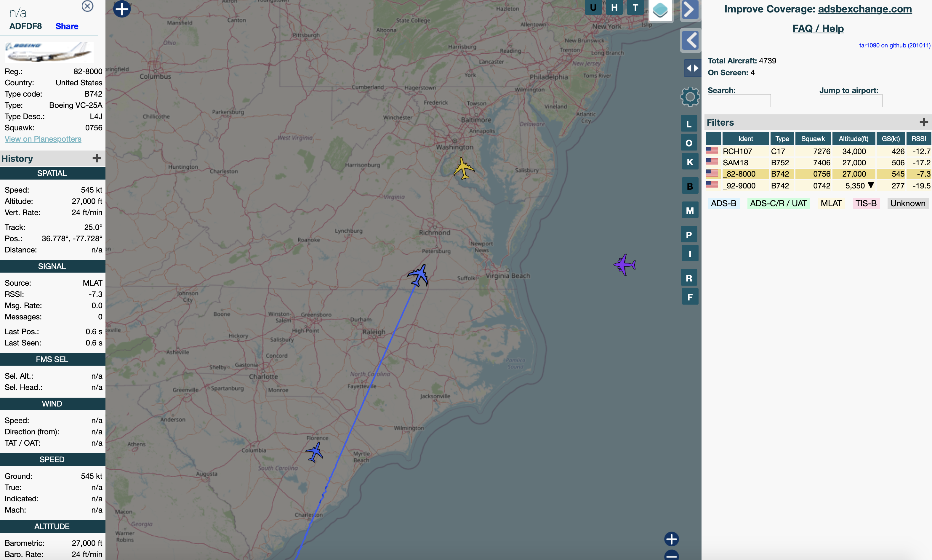The height and width of the screenshot is (560, 932).
Task: Zoom in with the map plus button
Action: coord(671,539)
